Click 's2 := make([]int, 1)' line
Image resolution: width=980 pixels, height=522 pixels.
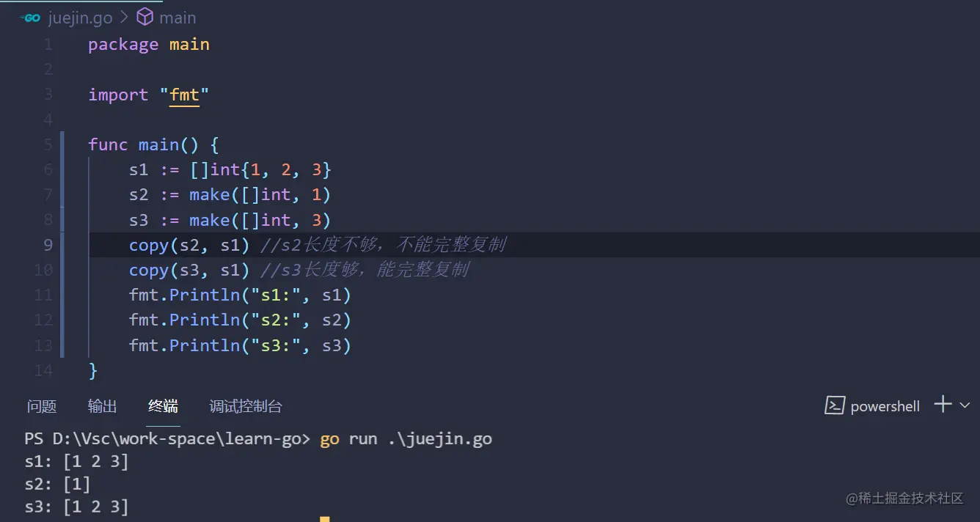[230, 195]
